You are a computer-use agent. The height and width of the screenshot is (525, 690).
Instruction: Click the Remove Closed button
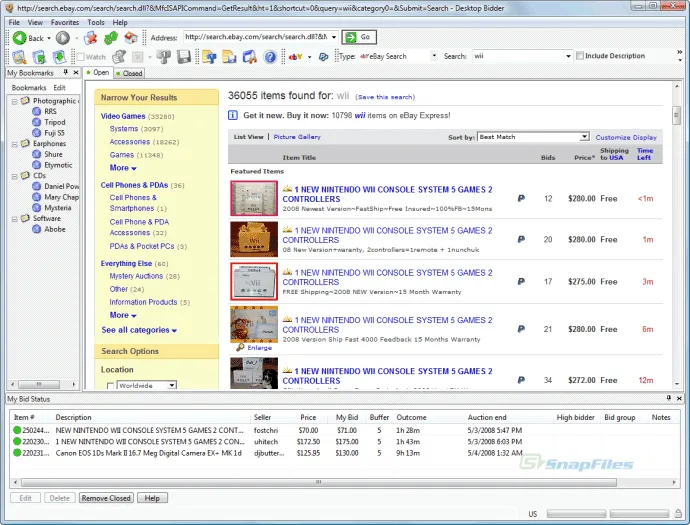106,498
